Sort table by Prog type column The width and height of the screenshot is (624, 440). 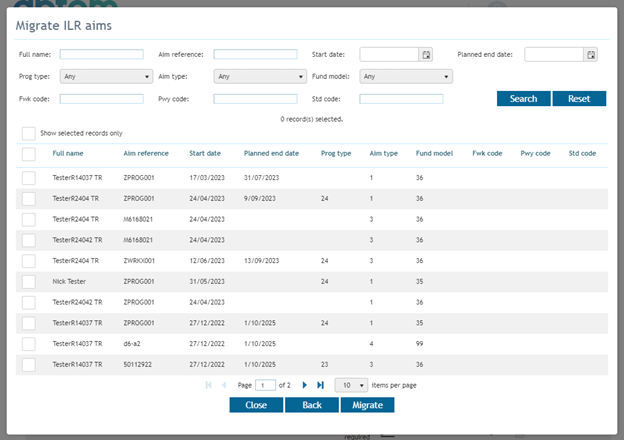(336, 153)
